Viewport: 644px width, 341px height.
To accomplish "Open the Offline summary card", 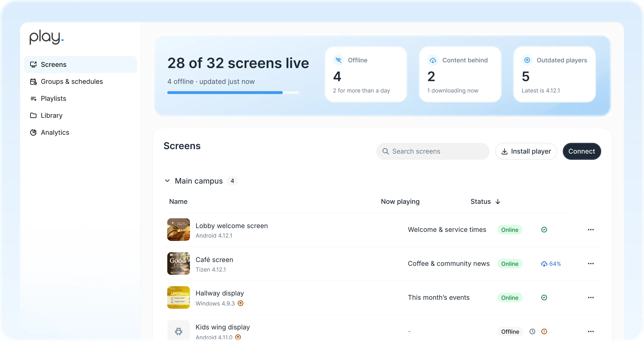I will (x=366, y=74).
